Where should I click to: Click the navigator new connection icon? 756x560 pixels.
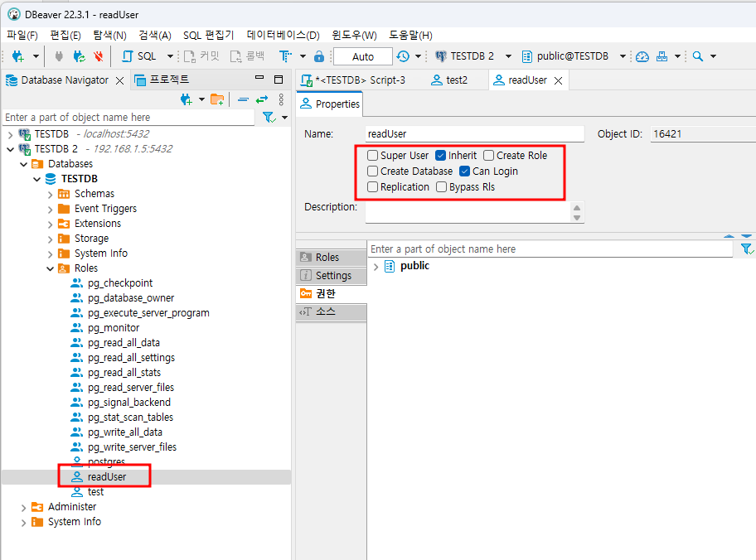click(x=187, y=99)
